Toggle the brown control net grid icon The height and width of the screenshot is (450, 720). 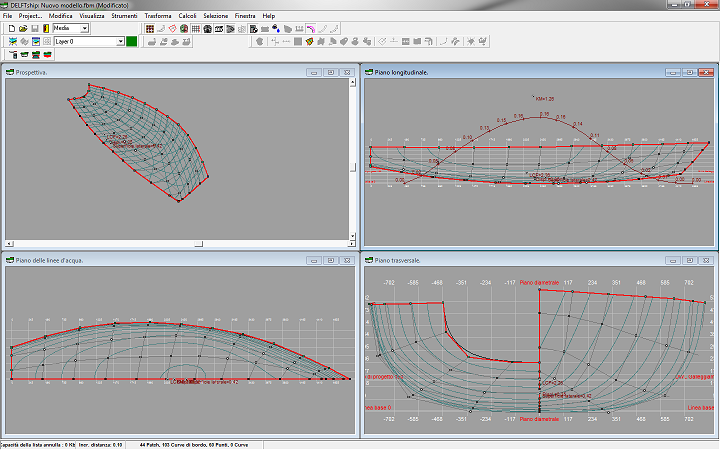pyautogui.click(x=150, y=28)
